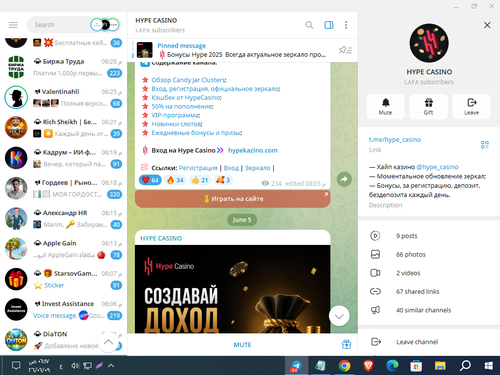
Task: Click the @hype_casino mention
Action: pyautogui.click(x=437, y=167)
